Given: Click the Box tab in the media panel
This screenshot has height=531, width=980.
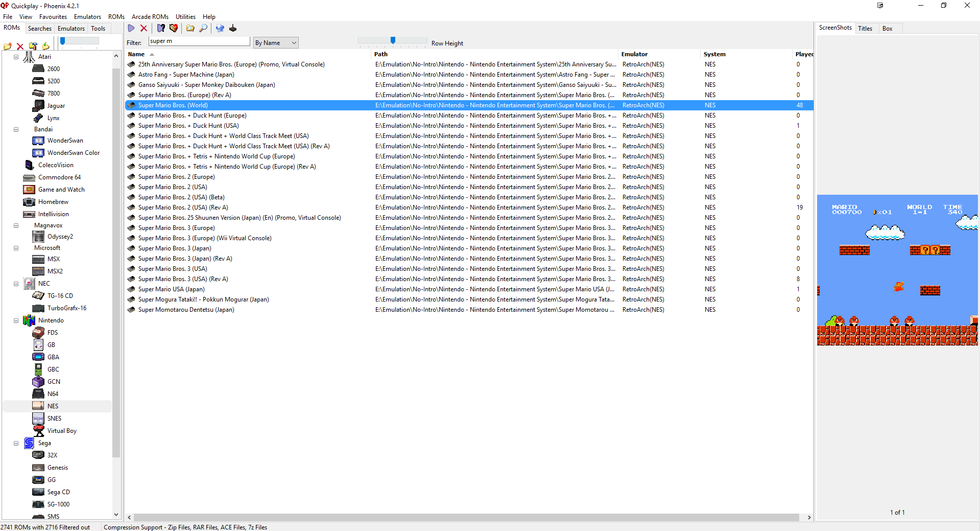Looking at the screenshot, I should pos(887,28).
